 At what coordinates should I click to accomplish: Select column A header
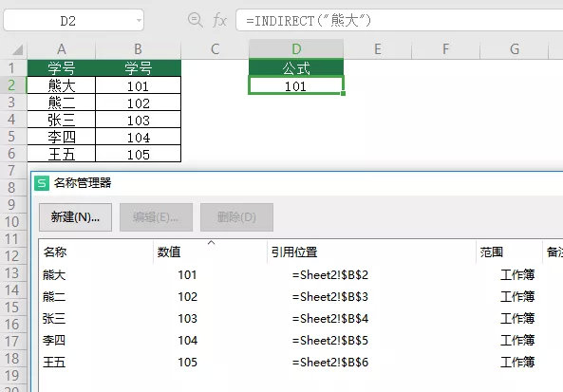[62, 49]
